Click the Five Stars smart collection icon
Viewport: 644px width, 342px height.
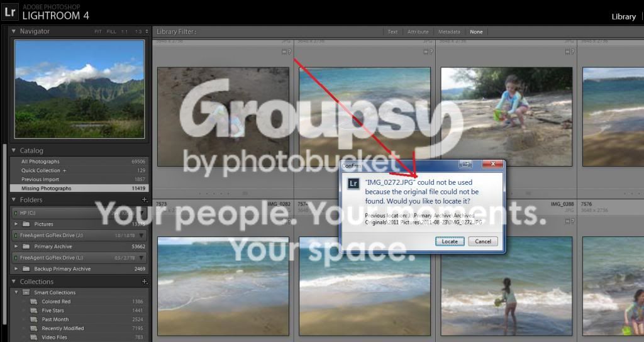[34, 311]
